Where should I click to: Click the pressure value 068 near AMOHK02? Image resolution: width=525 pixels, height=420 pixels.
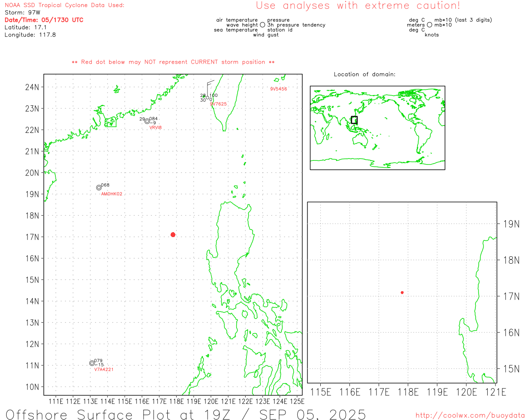point(105,185)
